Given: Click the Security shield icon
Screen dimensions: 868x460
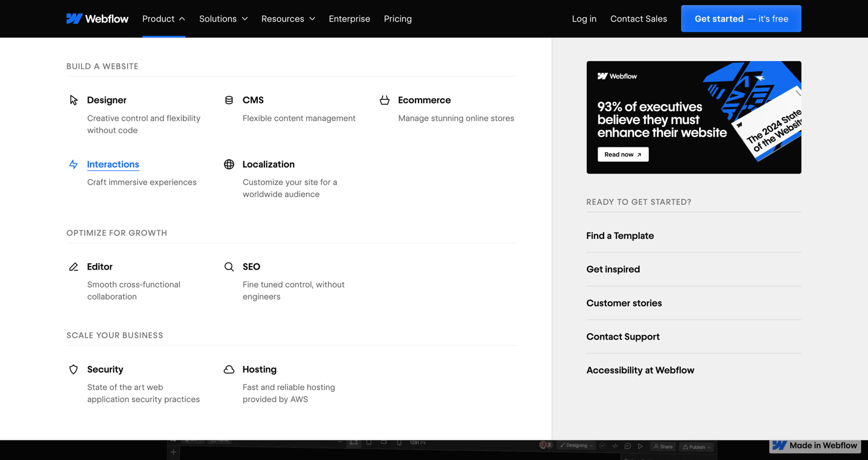Looking at the screenshot, I should [74, 370].
